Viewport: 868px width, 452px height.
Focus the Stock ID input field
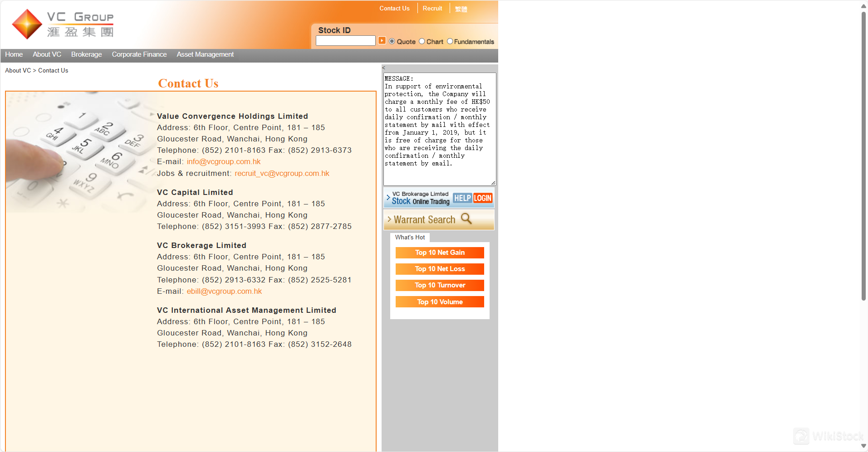pos(346,41)
